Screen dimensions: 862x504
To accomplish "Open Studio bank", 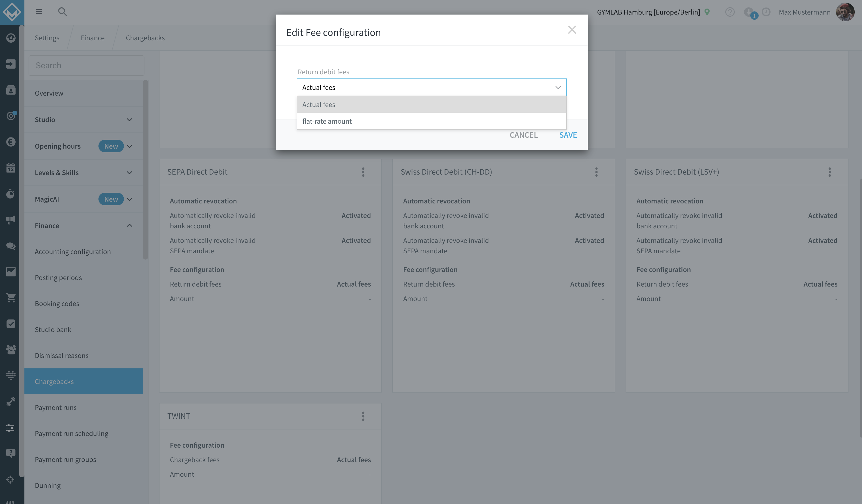I will click(x=83, y=329).
